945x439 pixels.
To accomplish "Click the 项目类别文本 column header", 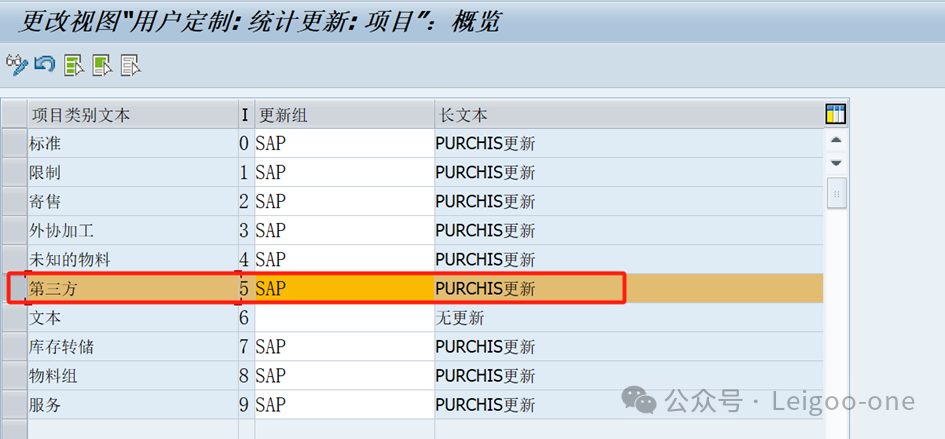I will click(x=130, y=115).
